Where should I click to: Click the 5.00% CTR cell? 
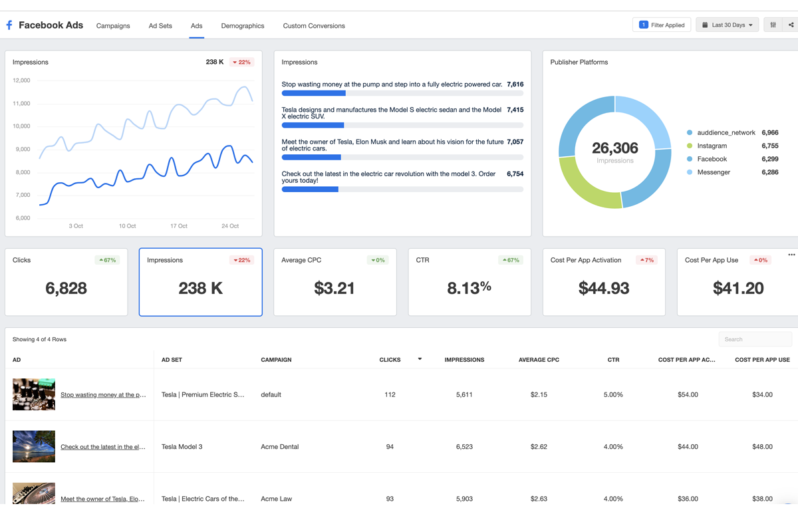tap(613, 395)
